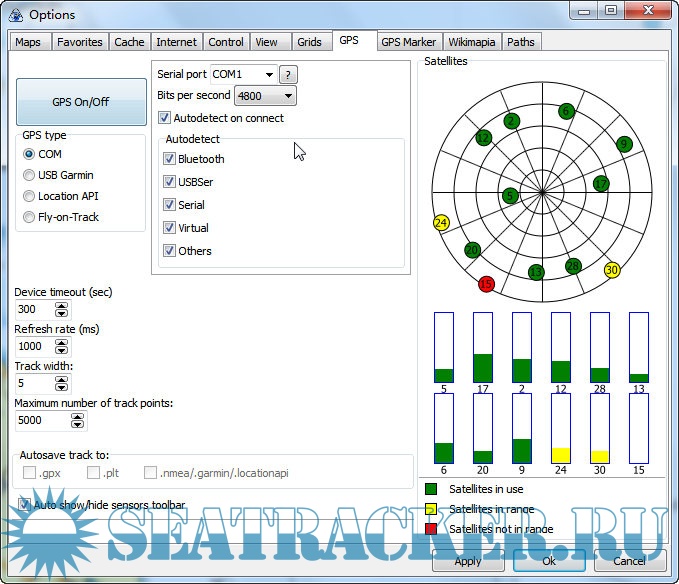
Task: Increase Device timeout with the up arrow
Action: coord(62,305)
